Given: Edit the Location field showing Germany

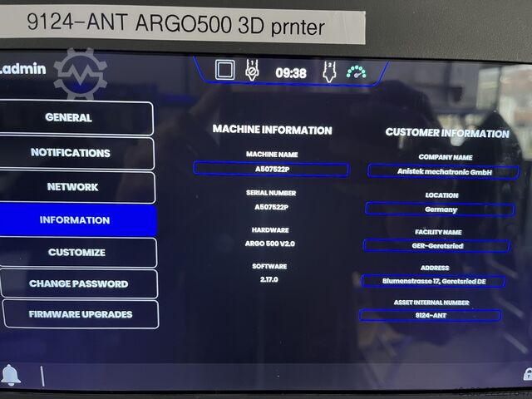Looking at the screenshot, I should tap(441, 209).
